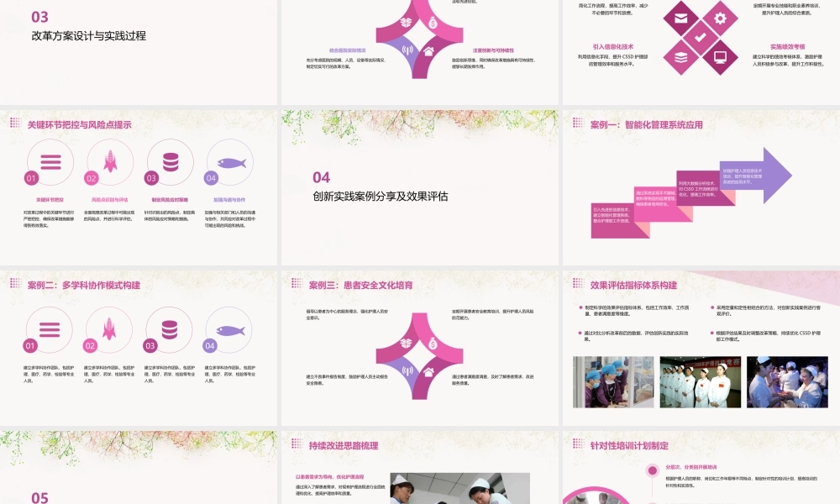Click the wireless signal icon in 案例三 star
Image resolution: width=840 pixels, height=504 pixels.
pos(407,370)
